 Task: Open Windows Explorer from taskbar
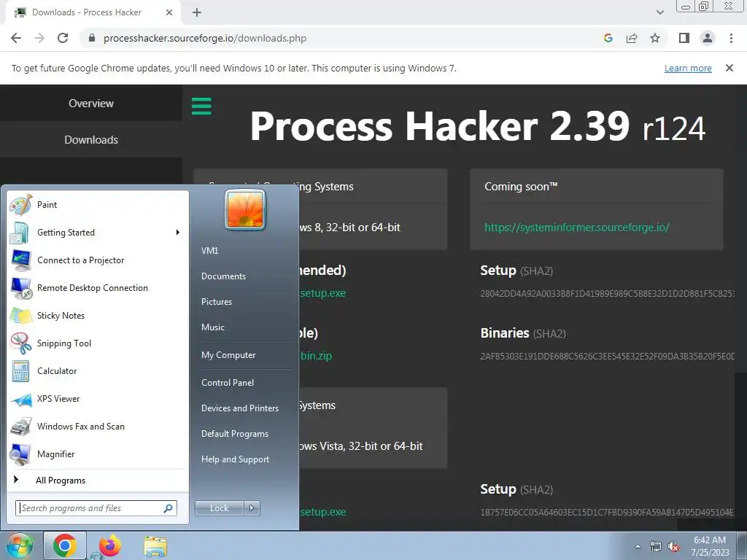point(155,546)
